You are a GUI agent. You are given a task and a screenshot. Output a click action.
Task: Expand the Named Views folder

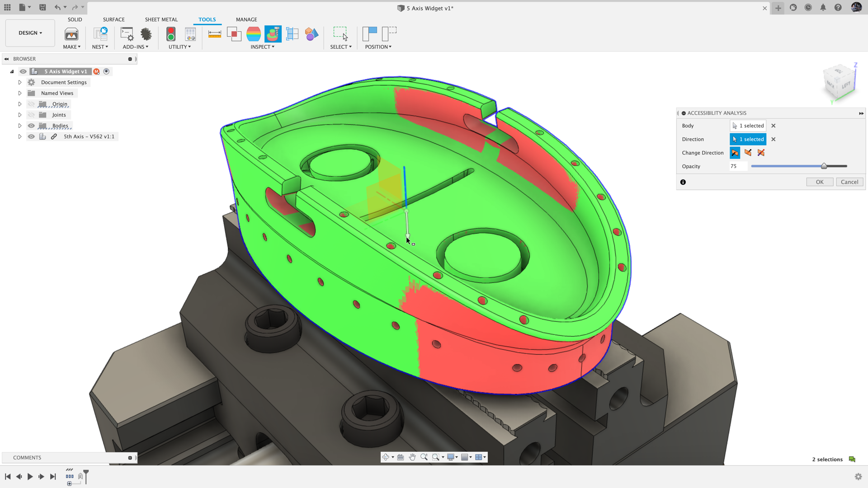coord(19,93)
